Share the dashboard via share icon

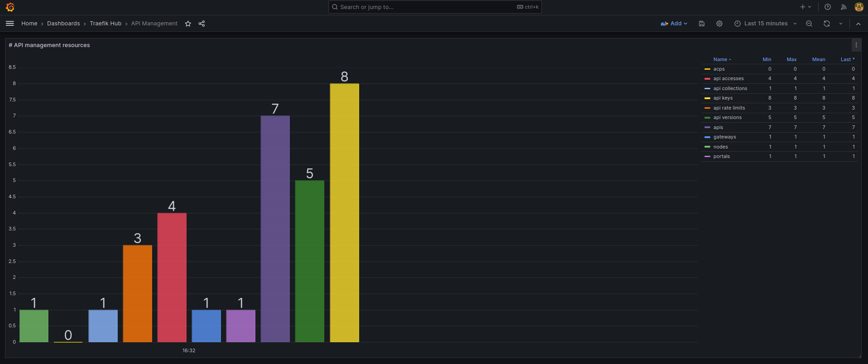[202, 24]
